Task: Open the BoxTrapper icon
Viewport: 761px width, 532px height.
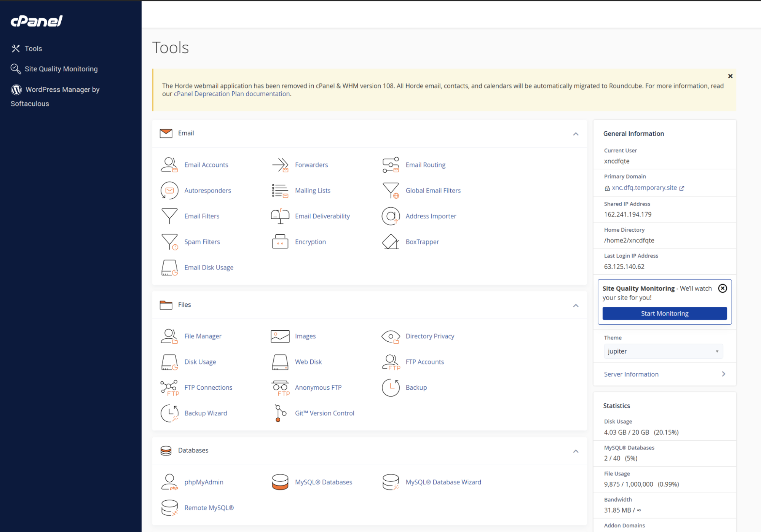Action: coord(391,242)
